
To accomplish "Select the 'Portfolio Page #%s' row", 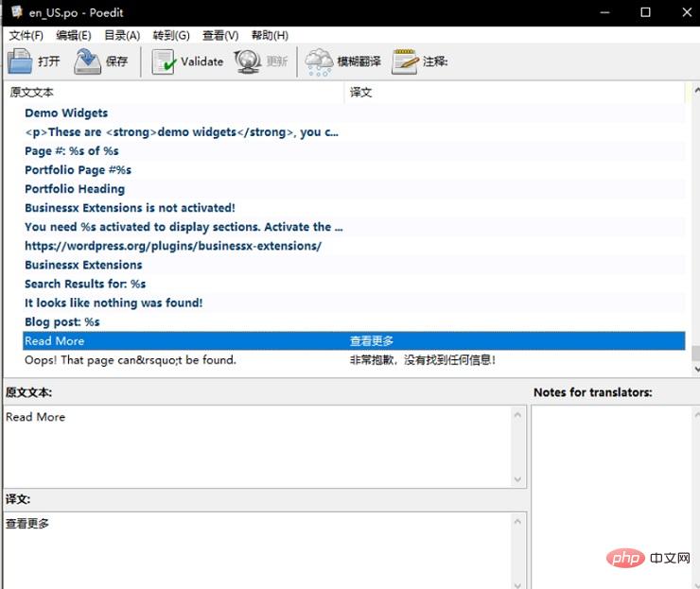I will [354, 170].
